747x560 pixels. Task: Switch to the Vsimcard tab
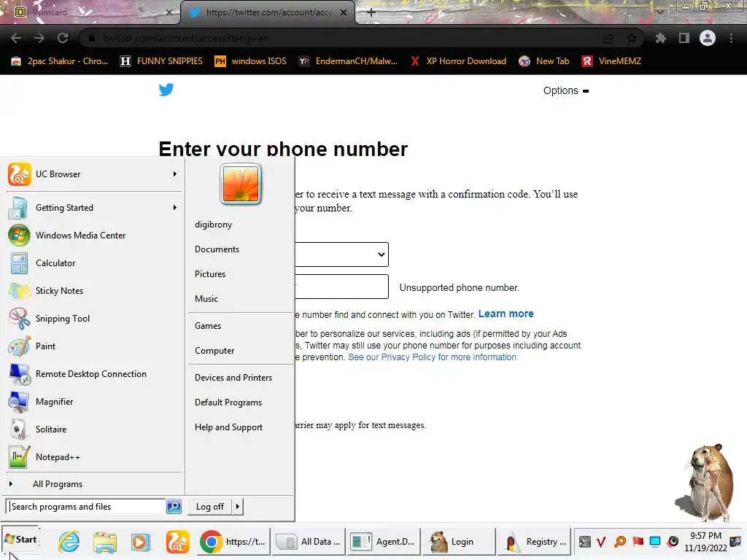tap(90, 12)
